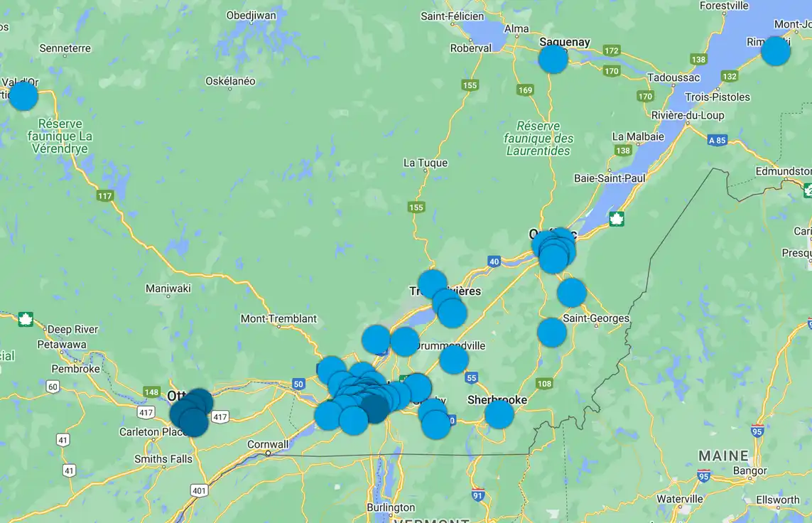
Task: Select the Mont-Tremblant place label
Action: click(x=278, y=319)
